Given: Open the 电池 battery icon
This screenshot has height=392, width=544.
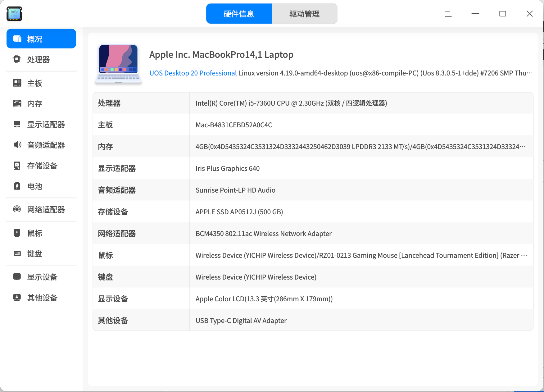Looking at the screenshot, I should pos(17,186).
